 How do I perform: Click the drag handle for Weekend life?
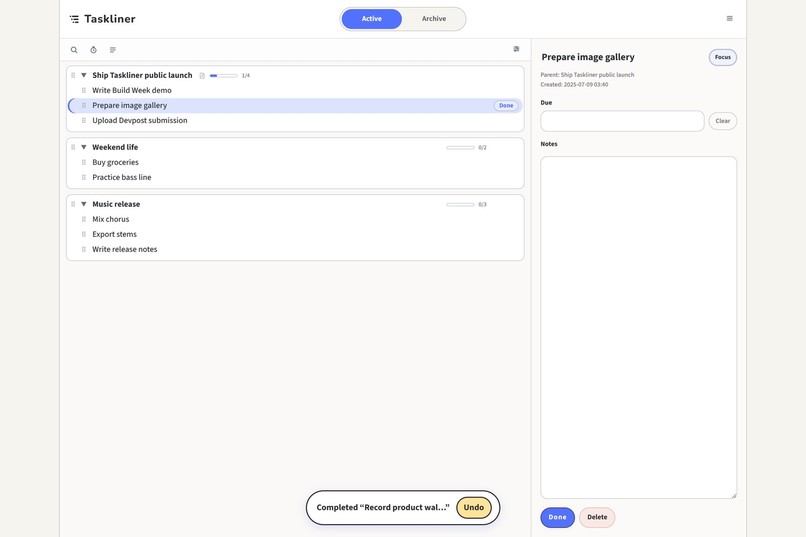pyautogui.click(x=73, y=147)
